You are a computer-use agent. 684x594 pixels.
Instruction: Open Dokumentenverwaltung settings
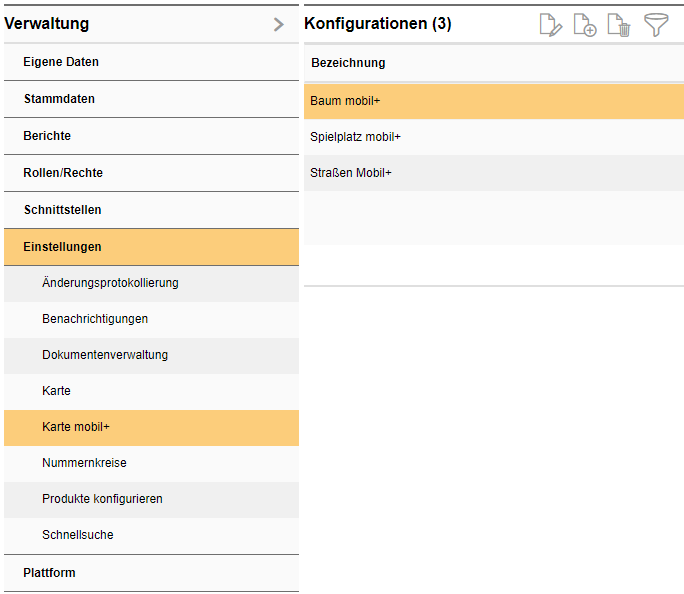point(105,355)
